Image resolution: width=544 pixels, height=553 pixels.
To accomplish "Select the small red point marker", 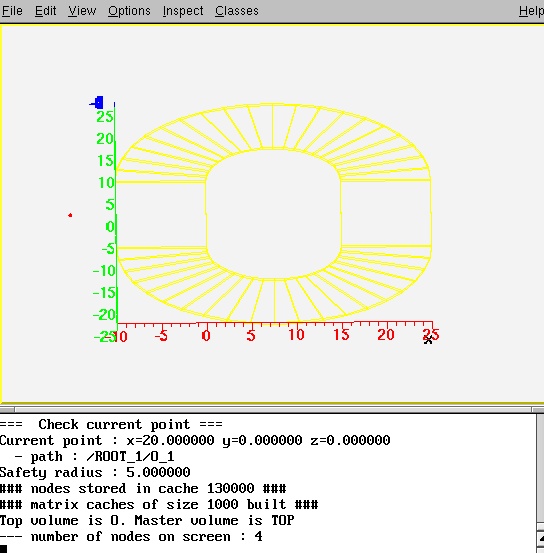I will pos(70,215).
